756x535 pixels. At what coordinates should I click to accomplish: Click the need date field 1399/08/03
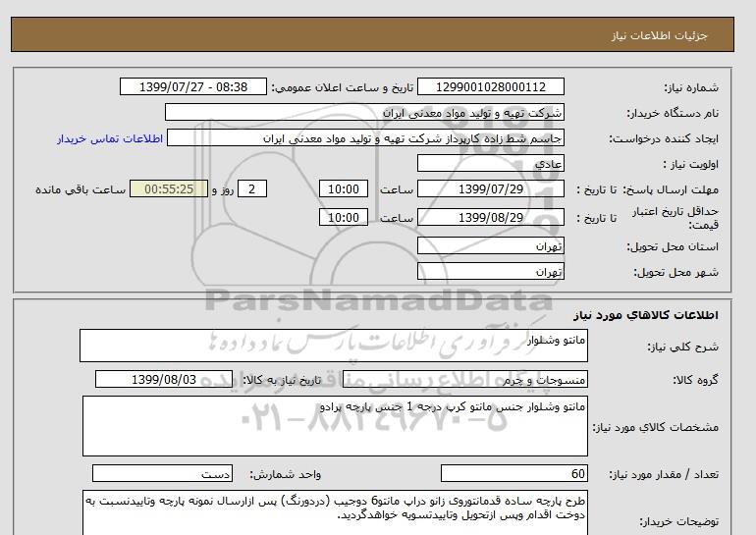point(164,379)
